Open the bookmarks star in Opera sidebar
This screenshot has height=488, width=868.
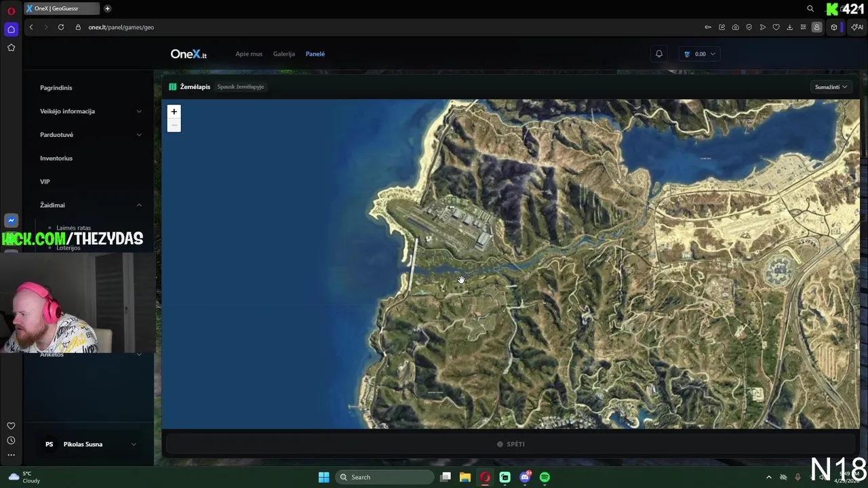point(11,47)
